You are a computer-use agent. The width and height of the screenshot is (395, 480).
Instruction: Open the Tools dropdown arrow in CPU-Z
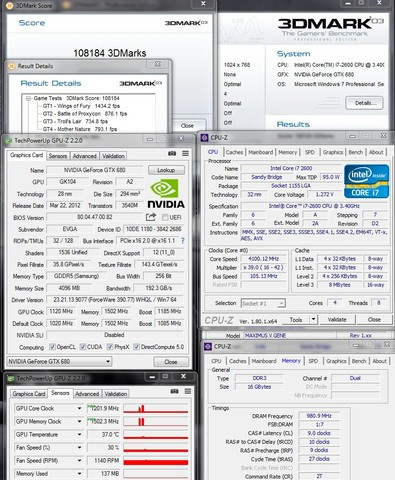(313, 319)
